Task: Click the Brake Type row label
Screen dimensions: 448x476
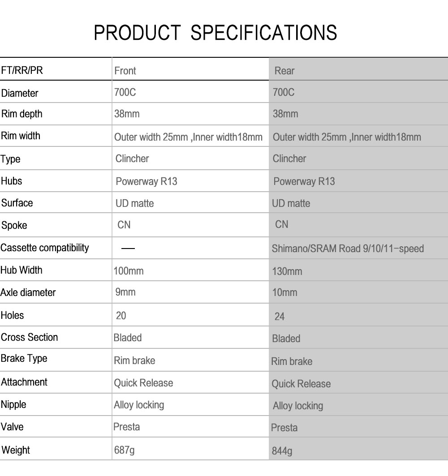Action: tap(24, 358)
